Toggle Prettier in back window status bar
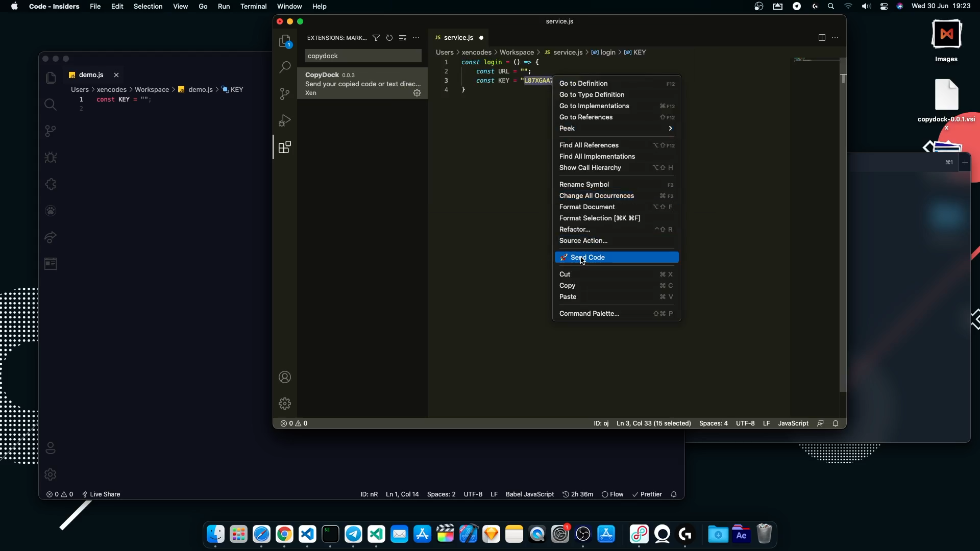Image resolution: width=980 pixels, height=551 pixels. (x=647, y=494)
